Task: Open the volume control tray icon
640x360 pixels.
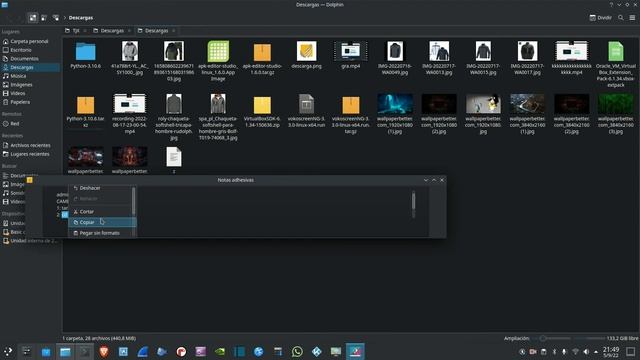Action: 586,351
